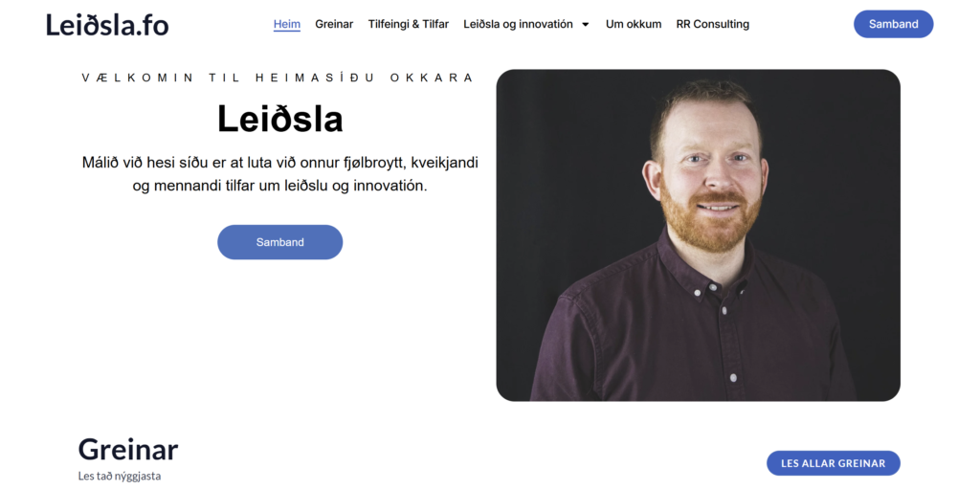This screenshot has width=980, height=490.
Task: Click the Samband button below the intro text
Action: point(280,242)
